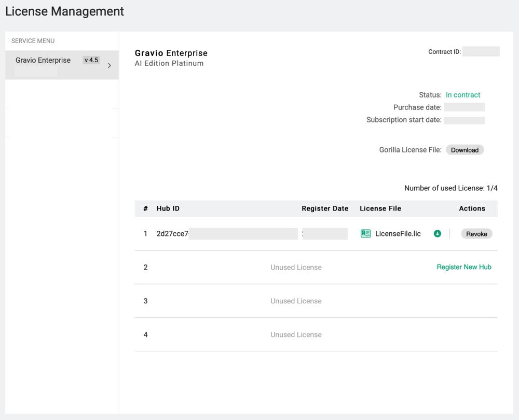Click the Register New Hub link

click(x=464, y=267)
